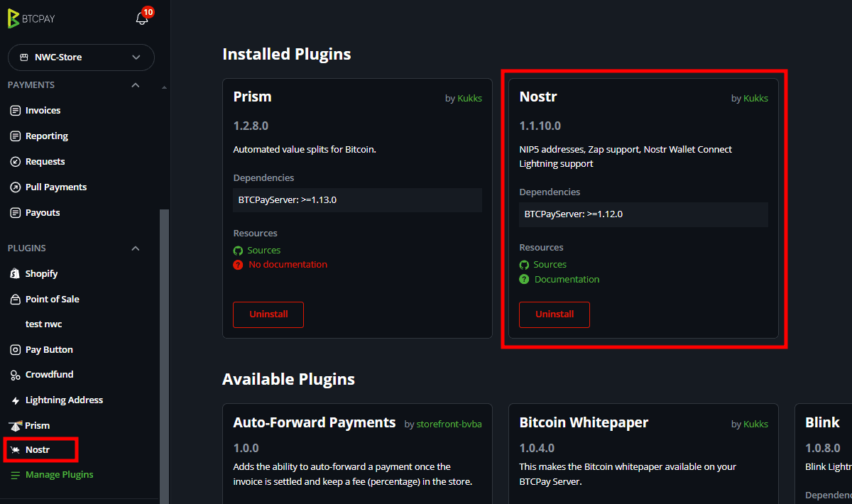Collapse the Plugins section chevron
852x504 pixels.
[x=136, y=248]
